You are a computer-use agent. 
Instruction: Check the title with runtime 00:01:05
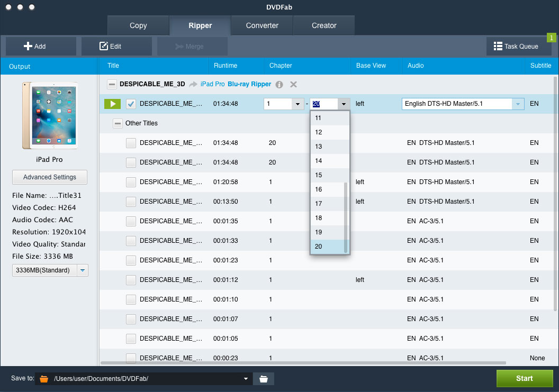coord(131,339)
